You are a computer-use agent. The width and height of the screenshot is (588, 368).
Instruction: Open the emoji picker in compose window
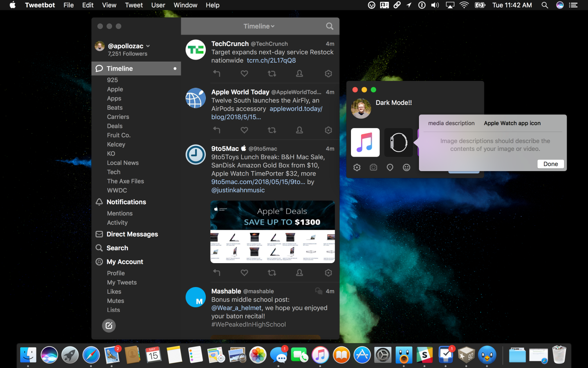[x=406, y=167]
